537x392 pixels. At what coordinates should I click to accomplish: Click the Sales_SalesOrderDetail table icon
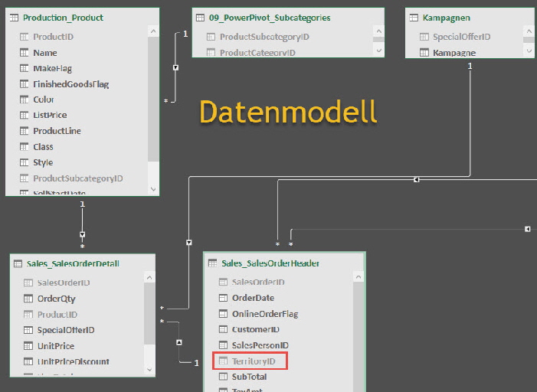pos(18,263)
